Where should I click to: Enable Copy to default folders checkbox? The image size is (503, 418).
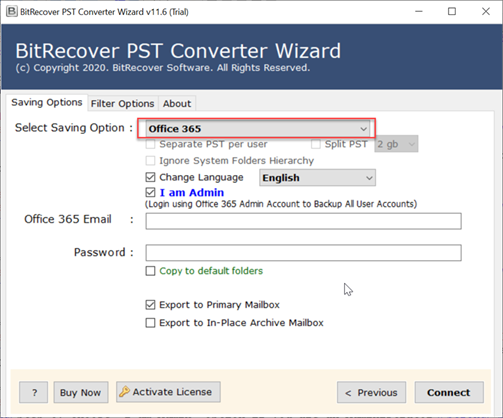tap(150, 271)
